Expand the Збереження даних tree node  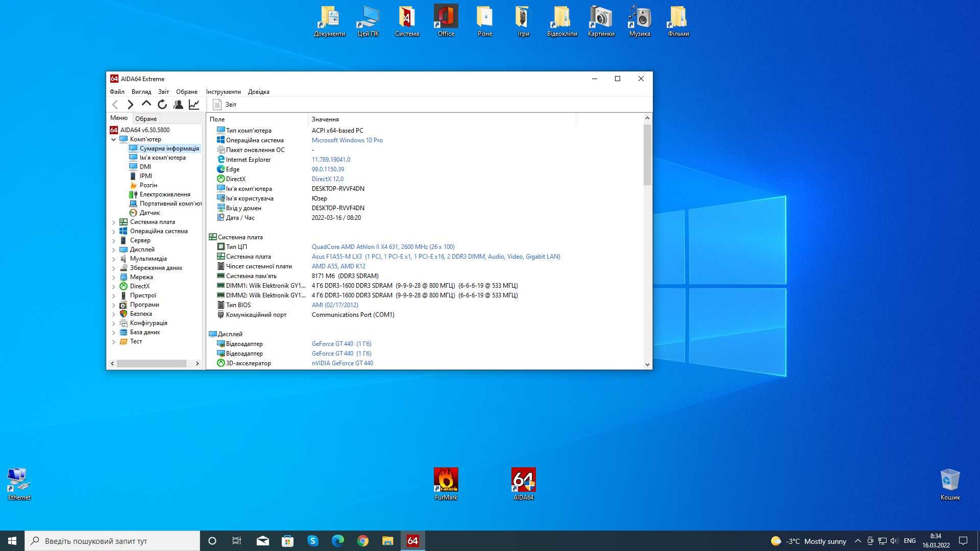coord(113,268)
